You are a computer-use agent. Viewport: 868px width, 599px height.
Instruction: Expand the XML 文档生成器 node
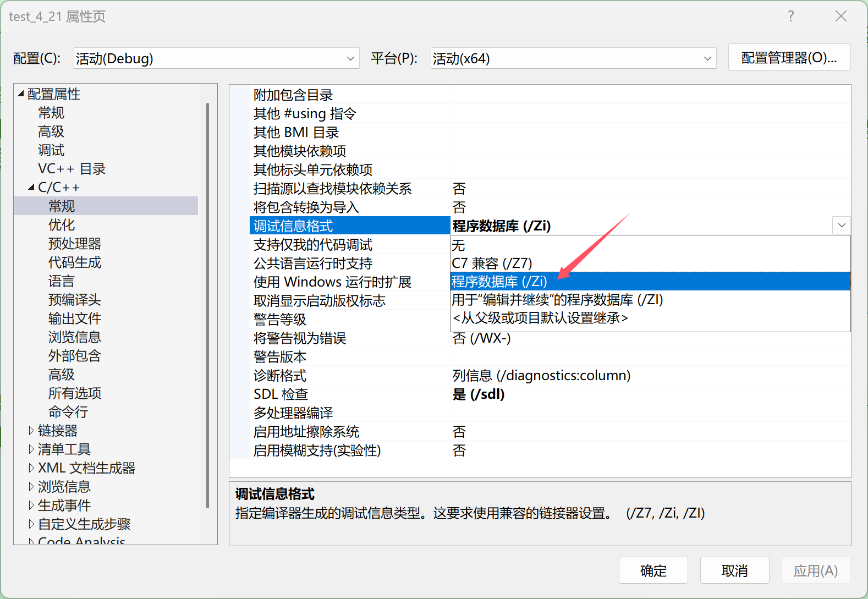[x=31, y=468]
